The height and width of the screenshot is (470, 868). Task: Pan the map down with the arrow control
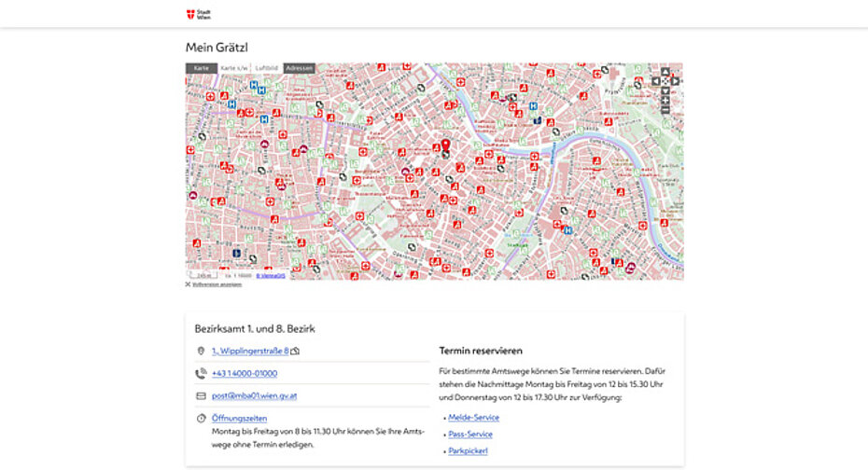665,90
